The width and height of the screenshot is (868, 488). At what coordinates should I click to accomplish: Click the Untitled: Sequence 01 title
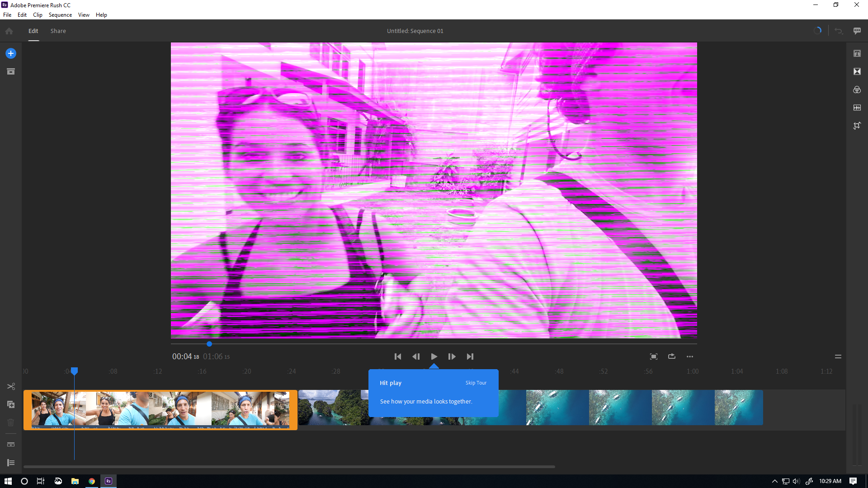pos(415,31)
